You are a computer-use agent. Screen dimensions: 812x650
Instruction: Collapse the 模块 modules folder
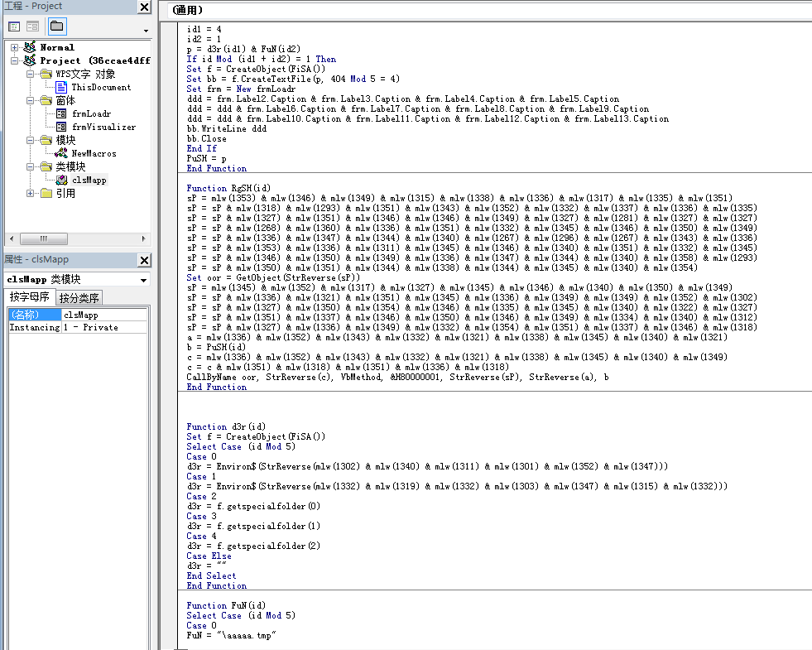point(30,141)
